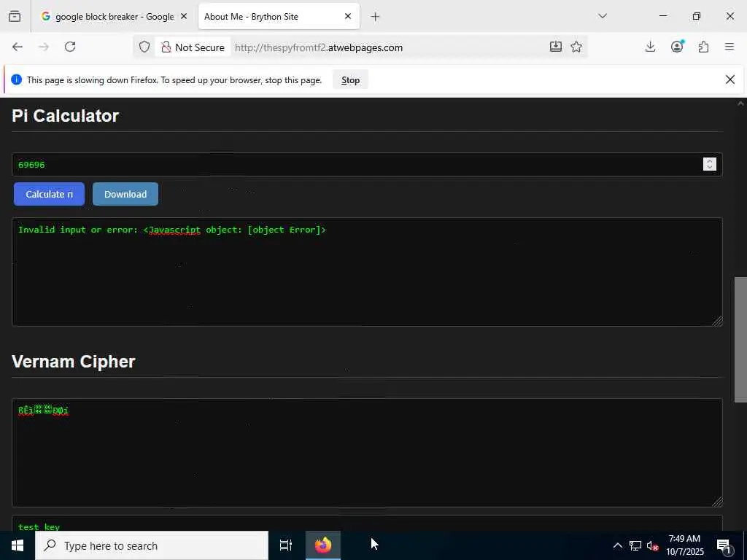Open Windows Task View
This screenshot has height=560, width=747.
click(286, 545)
